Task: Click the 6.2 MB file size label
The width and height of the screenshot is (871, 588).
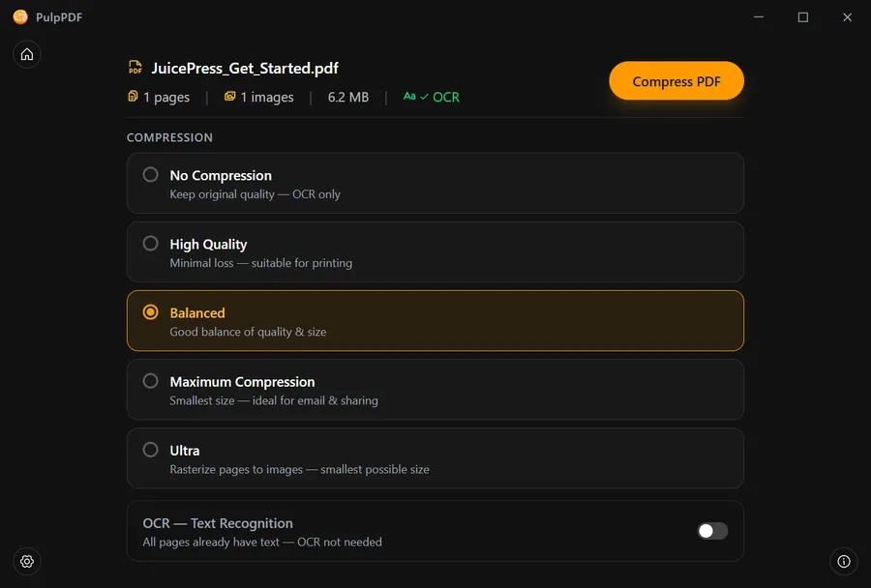Action: [x=347, y=97]
